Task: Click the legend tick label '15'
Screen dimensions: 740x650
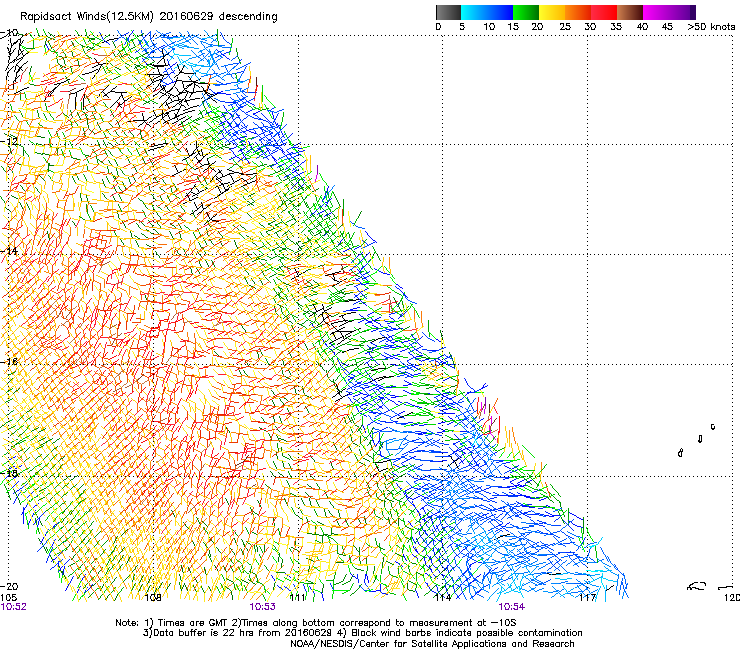Action: [513, 27]
